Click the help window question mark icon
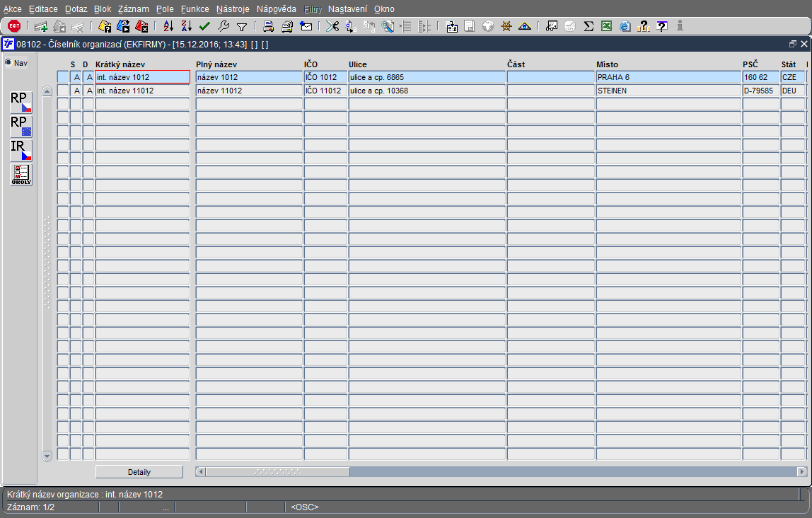The height and width of the screenshot is (518, 812). coord(662,26)
